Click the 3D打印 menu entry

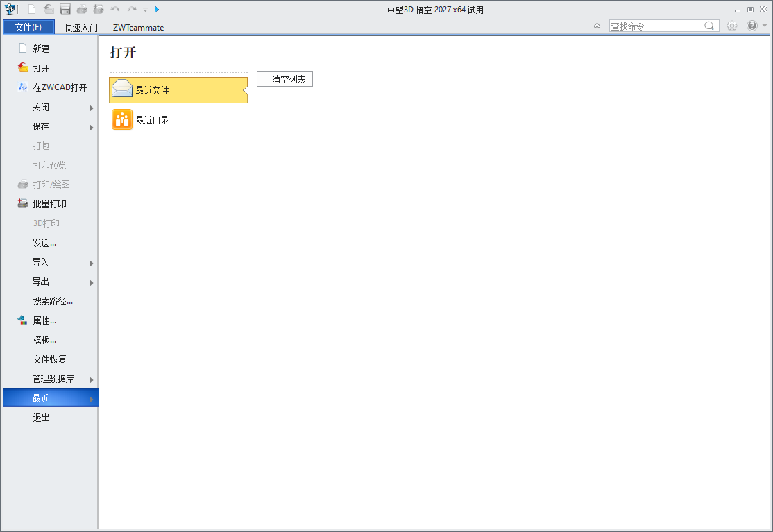pyautogui.click(x=50, y=223)
